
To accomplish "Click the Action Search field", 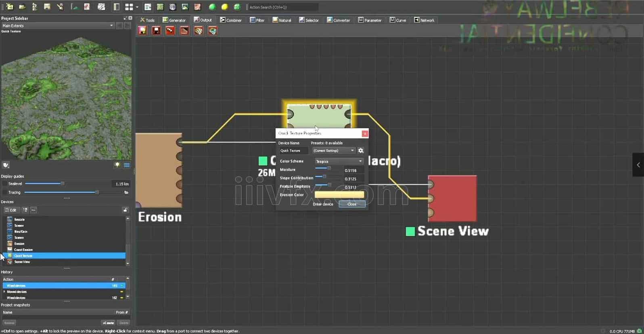I will click(x=283, y=7).
